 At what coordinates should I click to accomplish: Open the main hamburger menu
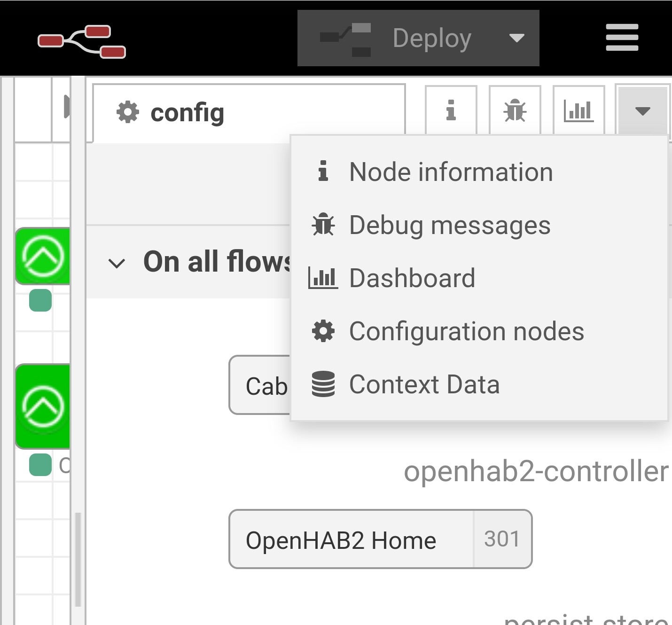622,38
